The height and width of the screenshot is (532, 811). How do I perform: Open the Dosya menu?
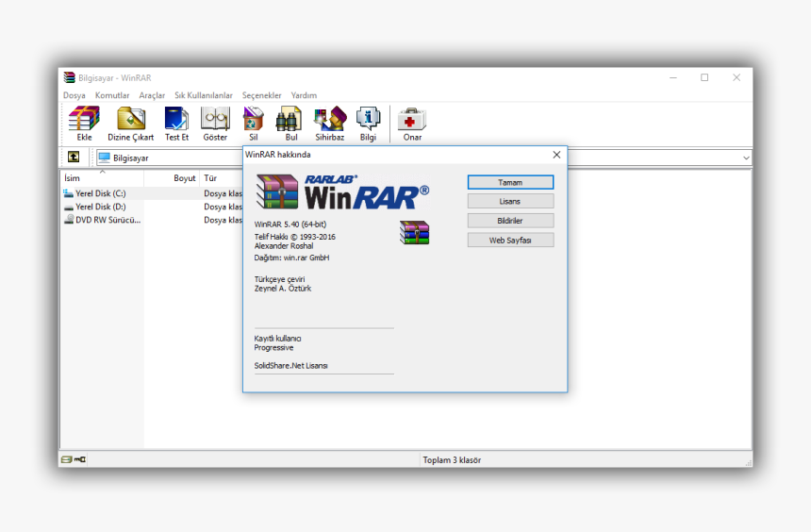pyautogui.click(x=74, y=95)
